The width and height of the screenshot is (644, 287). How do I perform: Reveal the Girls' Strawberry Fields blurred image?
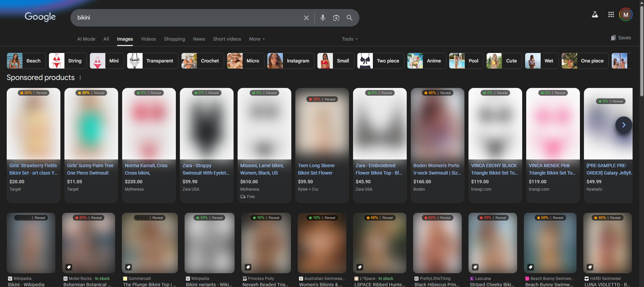[41, 93]
